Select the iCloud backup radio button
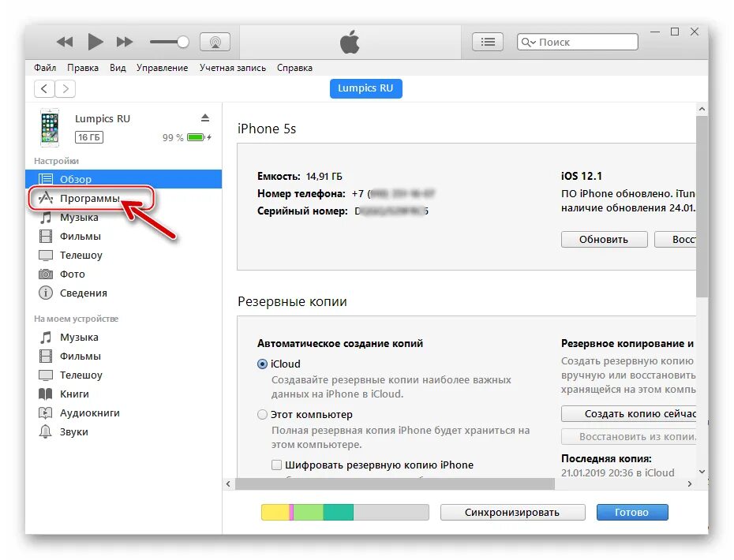Viewport: 734px width, 560px height. pos(263,364)
